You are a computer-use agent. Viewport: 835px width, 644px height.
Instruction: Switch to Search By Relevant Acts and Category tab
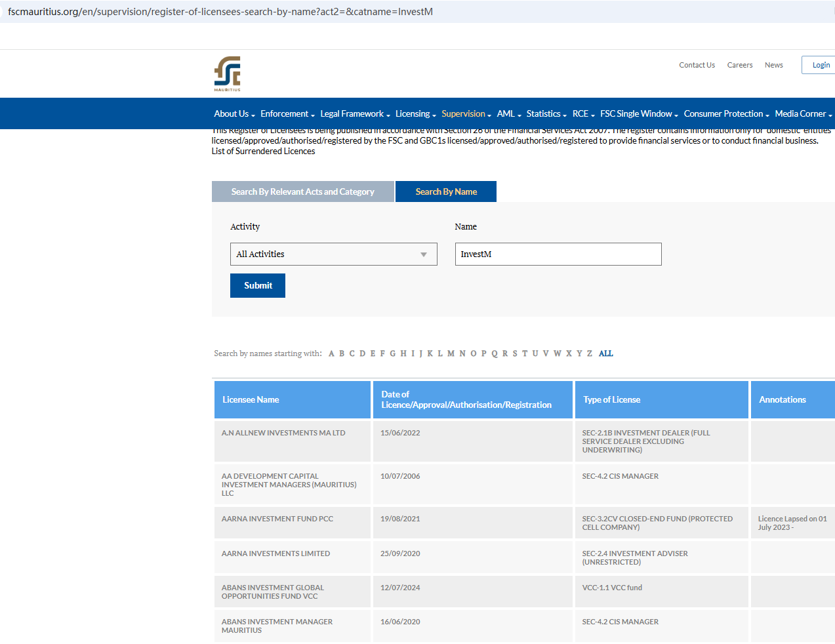pos(302,191)
